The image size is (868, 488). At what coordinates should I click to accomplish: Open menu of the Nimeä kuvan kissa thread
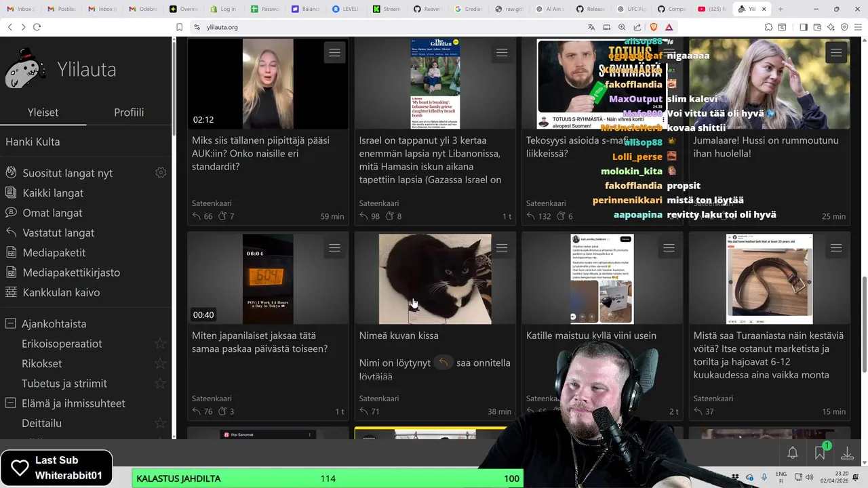[502, 248]
